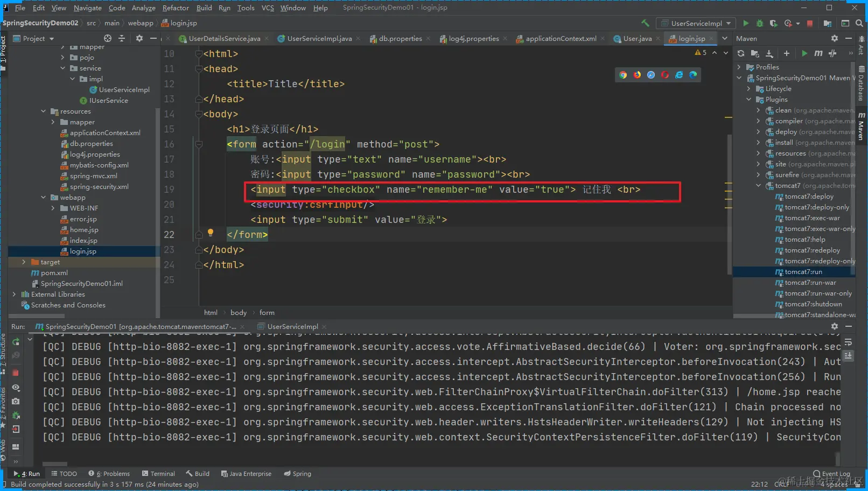Run UserServiceImpl with the green play icon
This screenshot has width=868, height=491.
[746, 23]
